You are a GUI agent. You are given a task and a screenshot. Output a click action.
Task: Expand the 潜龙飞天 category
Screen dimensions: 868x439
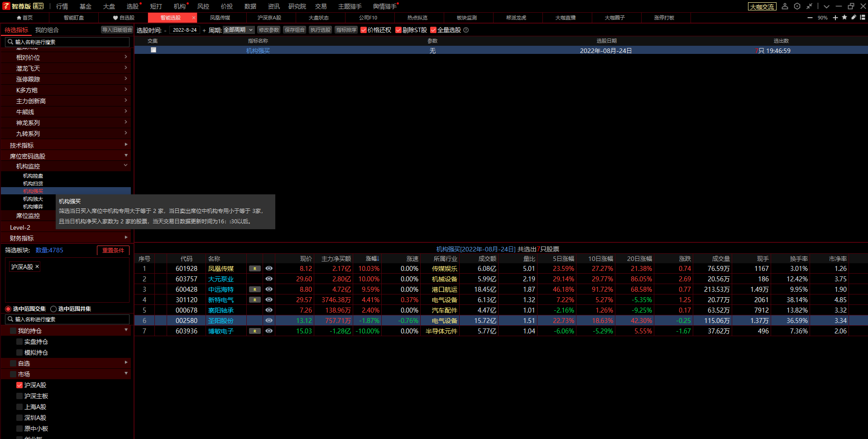[66, 68]
